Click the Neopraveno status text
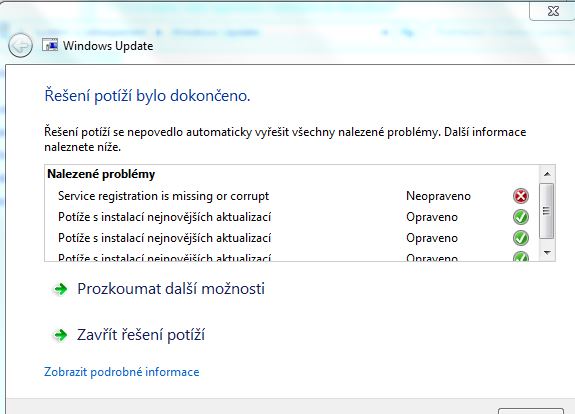The image size is (575, 414). (x=438, y=196)
